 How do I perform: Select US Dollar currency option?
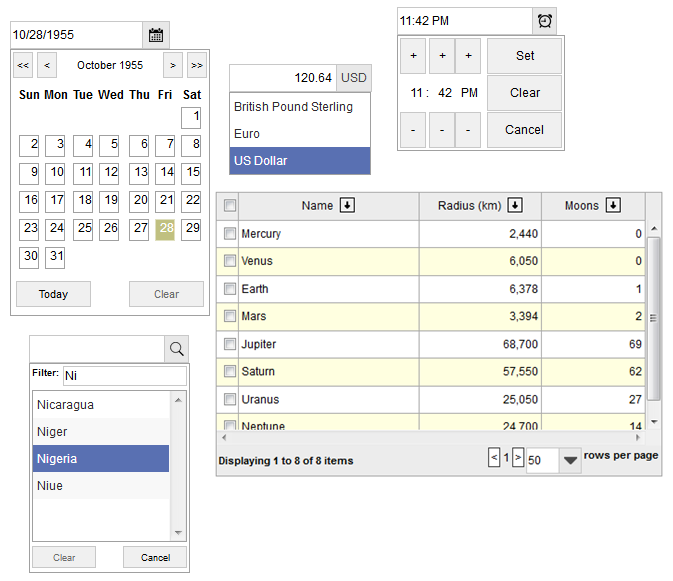tap(300, 161)
